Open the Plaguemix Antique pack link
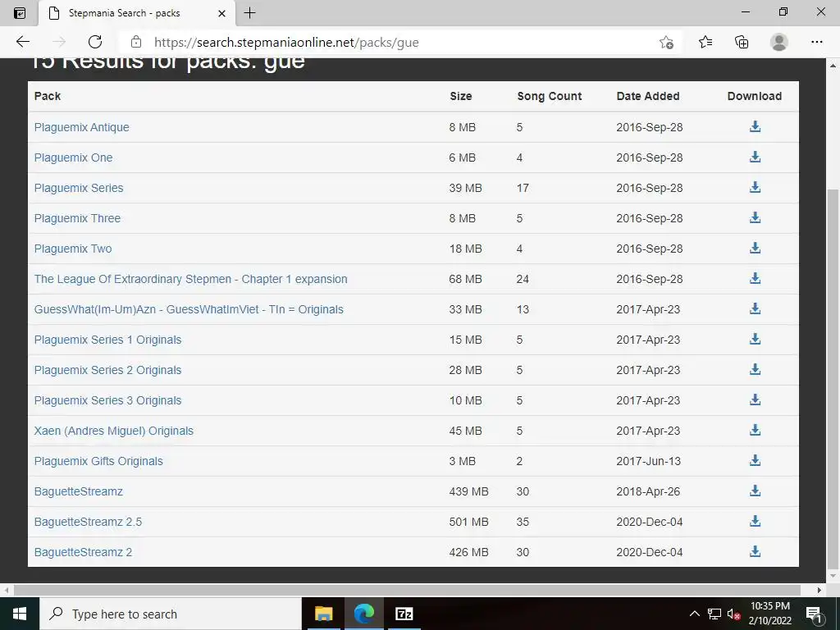The width and height of the screenshot is (840, 630). point(81,127)
